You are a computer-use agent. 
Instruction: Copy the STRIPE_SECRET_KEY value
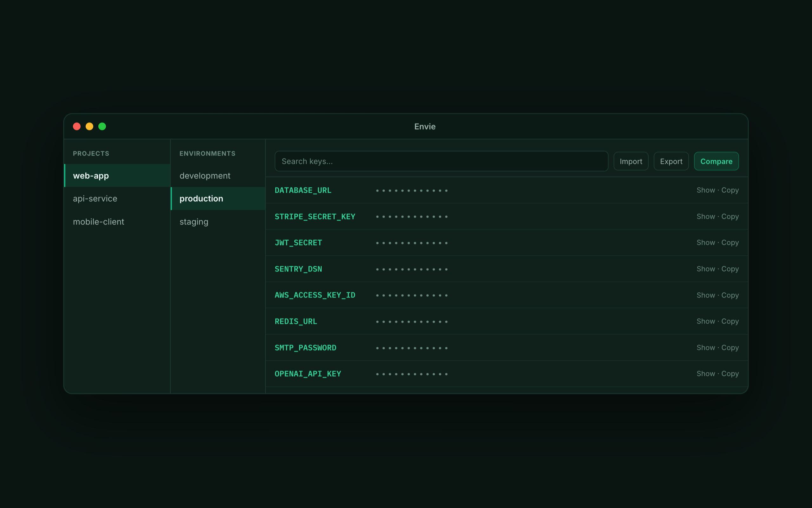click(730, 216)
